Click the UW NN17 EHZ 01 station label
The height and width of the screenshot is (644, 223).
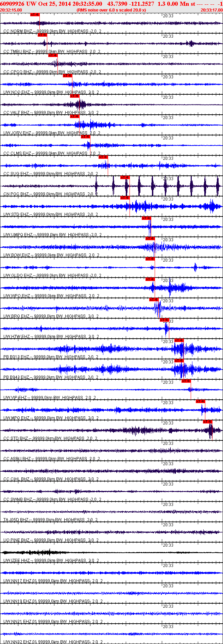pos(53,581)
